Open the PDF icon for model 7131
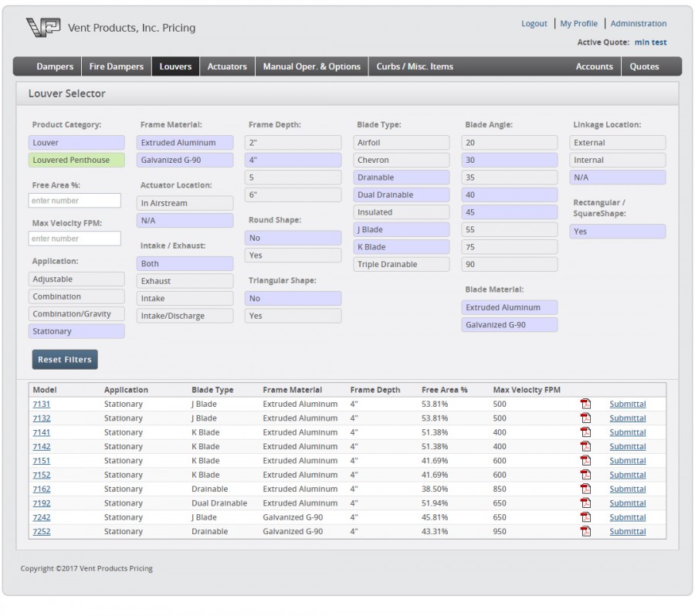The width and height of the screenshot is (695, 616). [x=585, y=404]
